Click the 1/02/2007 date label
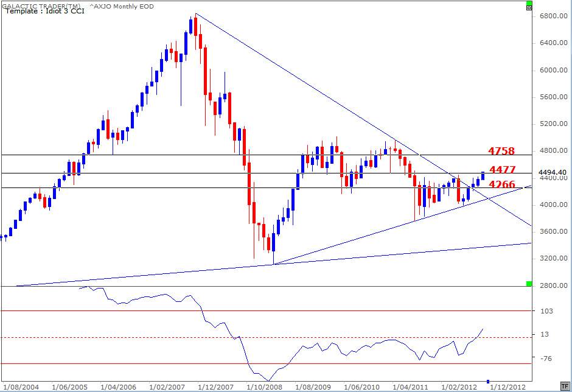 167,387
